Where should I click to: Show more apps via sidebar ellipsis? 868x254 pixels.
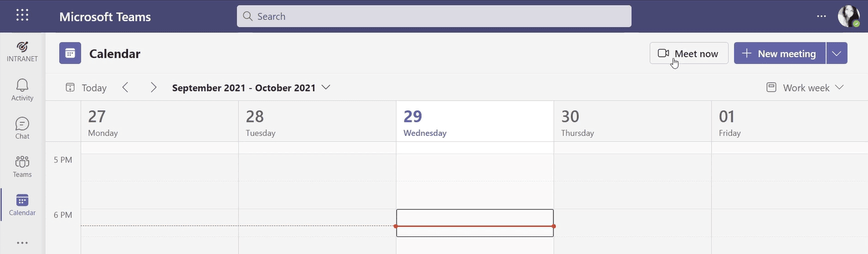click(x=22, y=242)
